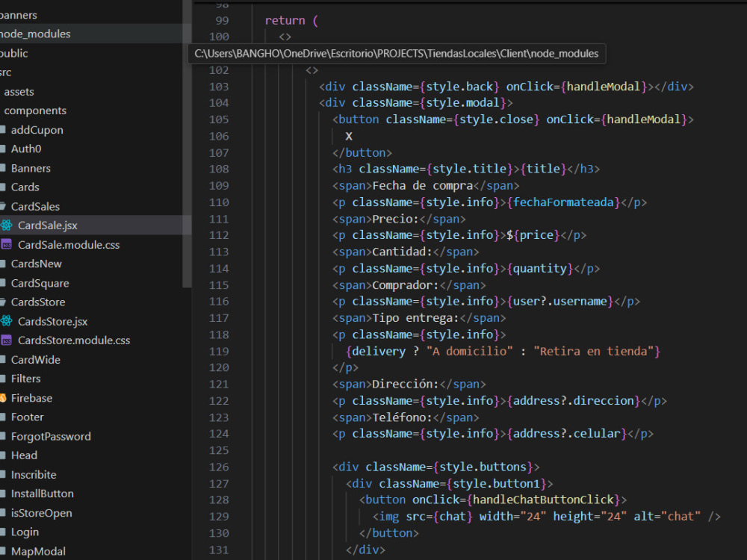Image resolution: width=747 pixels, height=560 pixels.
Task: Click 'style.button1' on line 127
Action: click(x=495, y=484)
